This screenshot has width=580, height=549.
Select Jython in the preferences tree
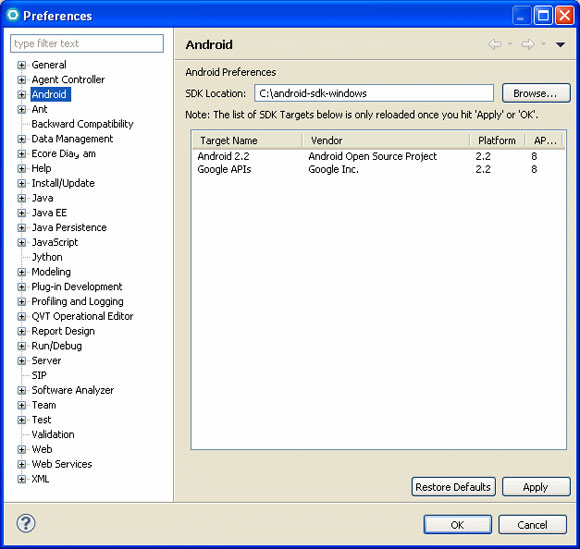[x=47, y=257]
